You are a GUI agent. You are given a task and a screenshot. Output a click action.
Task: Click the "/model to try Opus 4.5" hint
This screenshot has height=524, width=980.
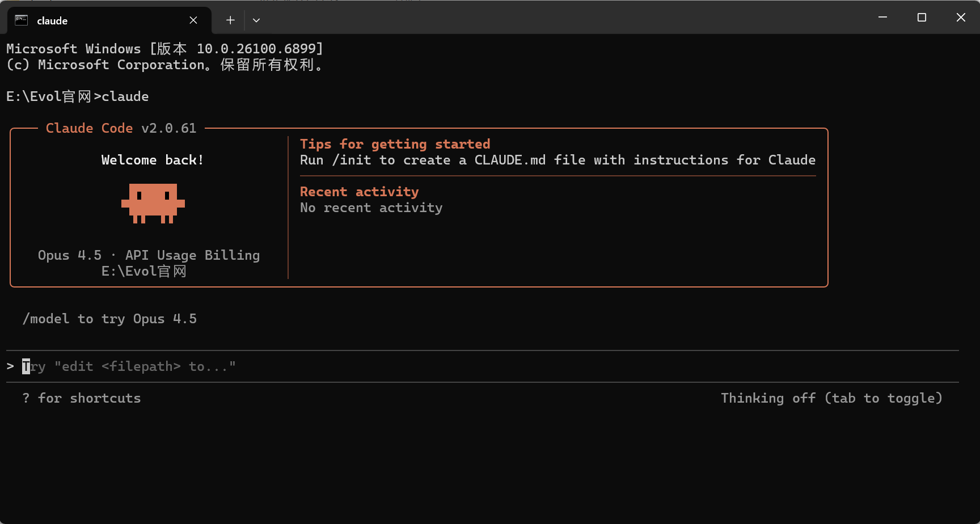(109, 319)
